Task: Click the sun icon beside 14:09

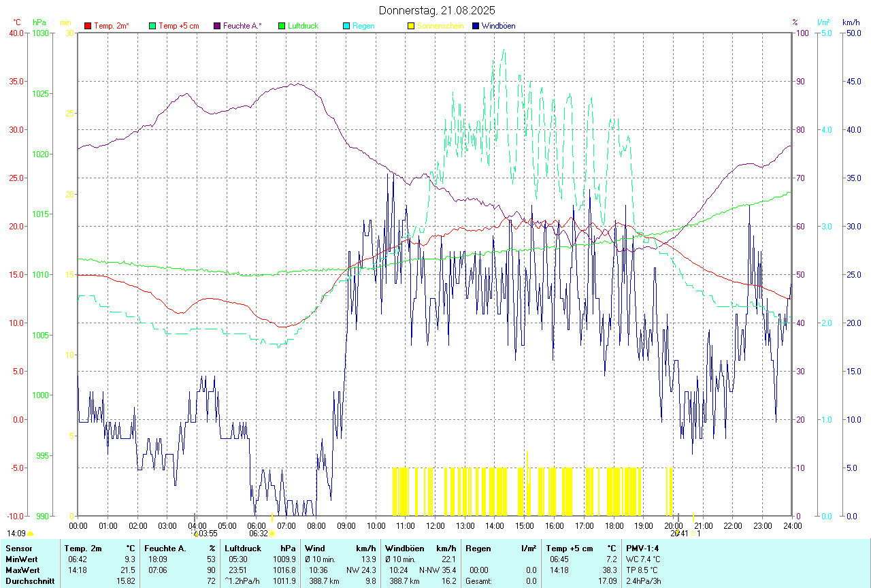Action: click(30, 534)
